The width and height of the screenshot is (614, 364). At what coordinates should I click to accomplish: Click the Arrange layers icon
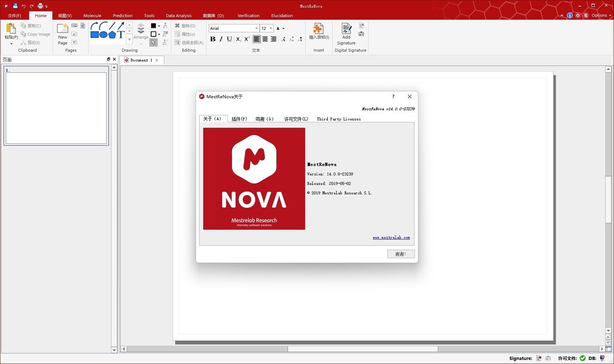(x=141, y=28)
